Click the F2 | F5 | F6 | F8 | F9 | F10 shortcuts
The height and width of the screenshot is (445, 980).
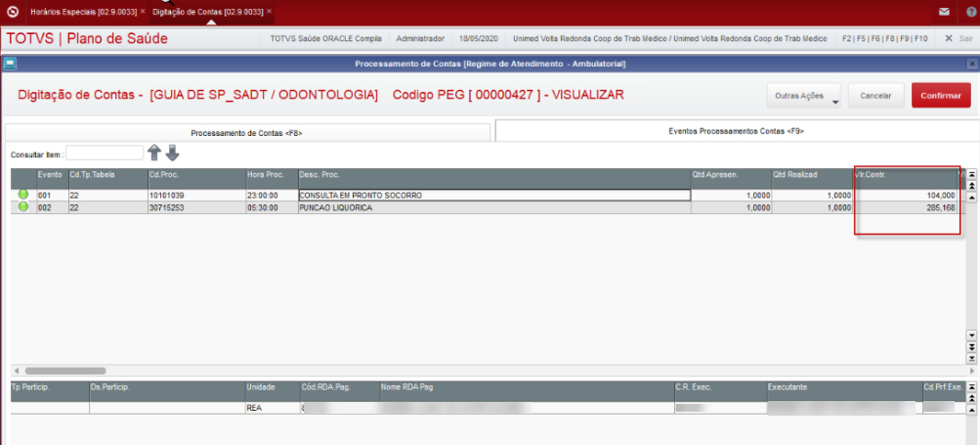884,38
